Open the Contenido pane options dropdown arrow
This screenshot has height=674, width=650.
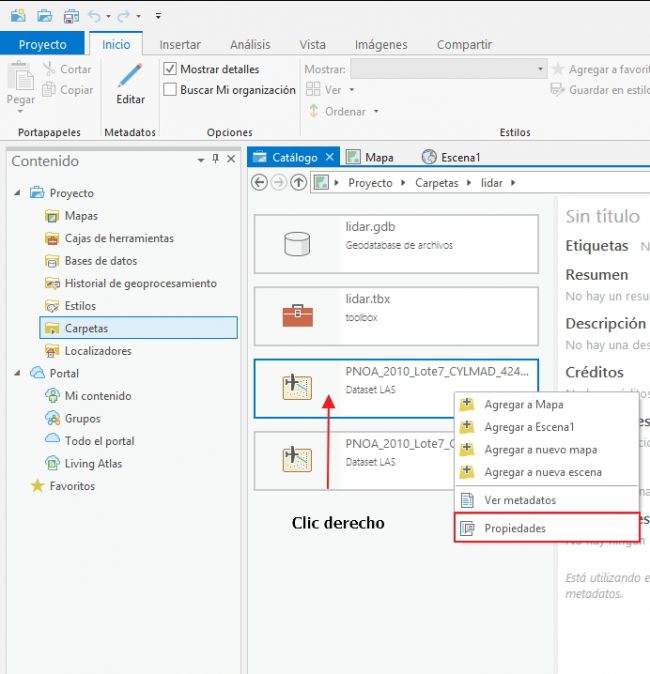[200, 160]
